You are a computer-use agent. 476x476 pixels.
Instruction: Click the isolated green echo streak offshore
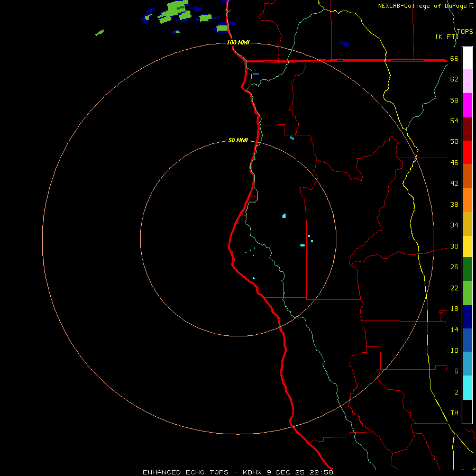click(99, 32)
